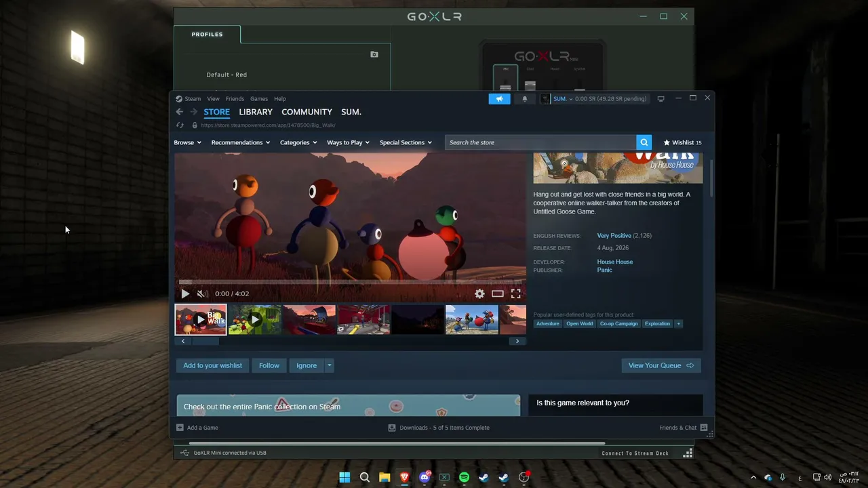The width and height of the screenshot is (868, 488).
Task: Open Steam announcements megaphone button
Action: (499, 99)
